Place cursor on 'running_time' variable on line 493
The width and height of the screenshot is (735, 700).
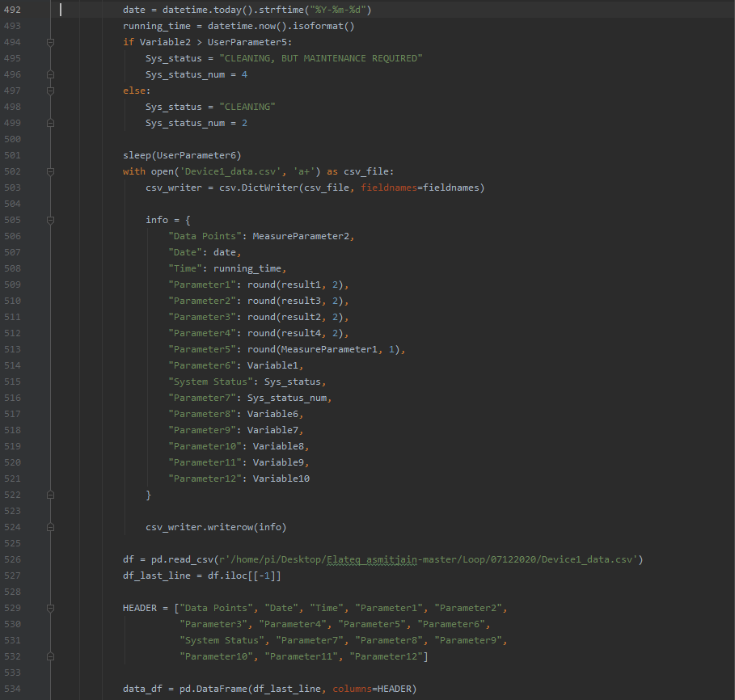[157, 26]
